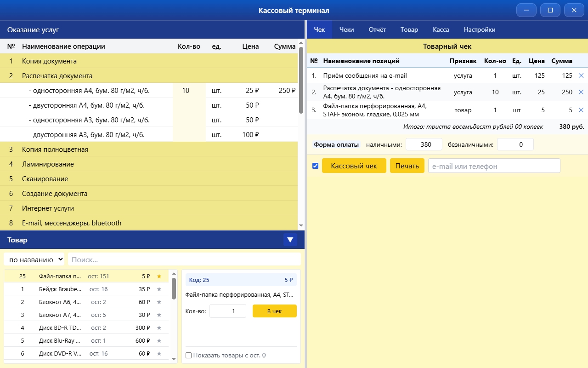Click the product list vertical scrollbar
Image resolution: width=588 pixels, height=368 pixels.
tap(174, 288)
